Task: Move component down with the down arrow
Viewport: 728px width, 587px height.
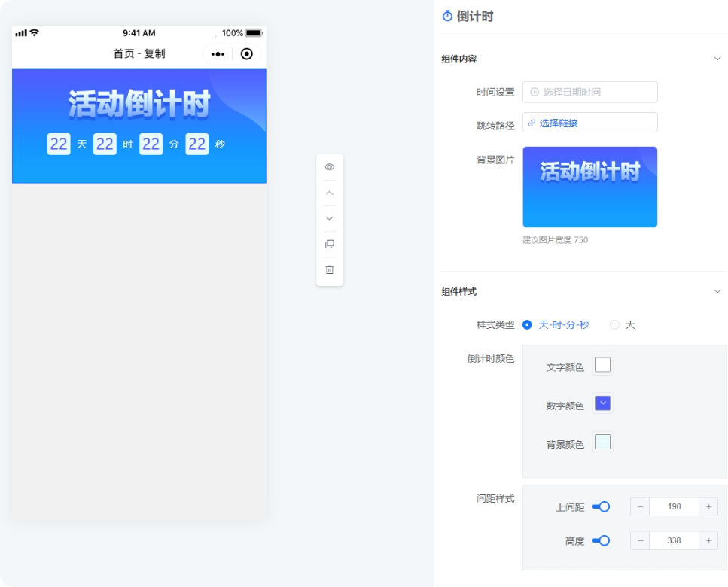Action: [329, 218]
